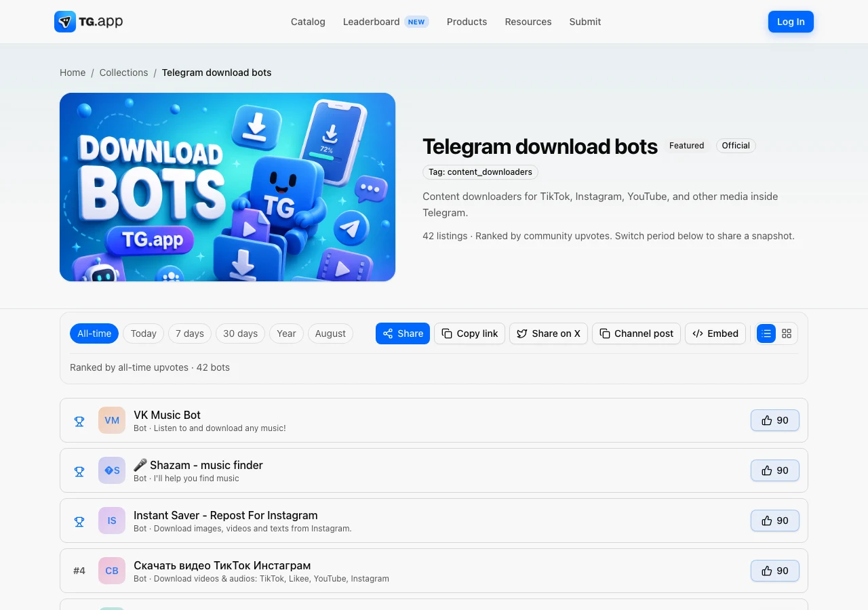Image resolution: width=868 pixels, height=610 pixels.
Task: Click the '#4' rank label
Action: coord(79,571)
